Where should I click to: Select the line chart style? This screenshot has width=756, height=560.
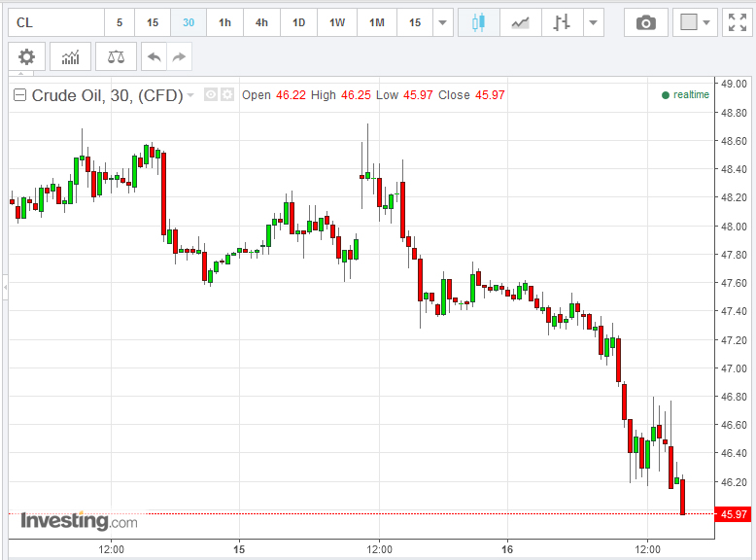[520, 22]
